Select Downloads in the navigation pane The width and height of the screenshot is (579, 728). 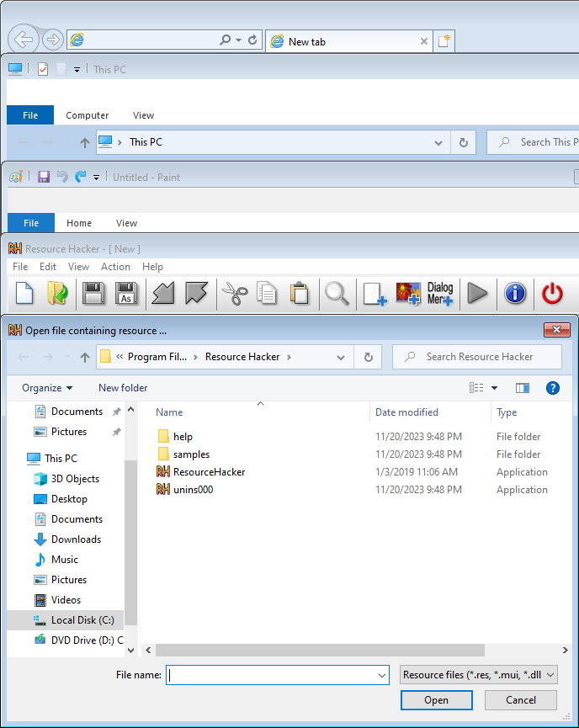click(76, 539)
